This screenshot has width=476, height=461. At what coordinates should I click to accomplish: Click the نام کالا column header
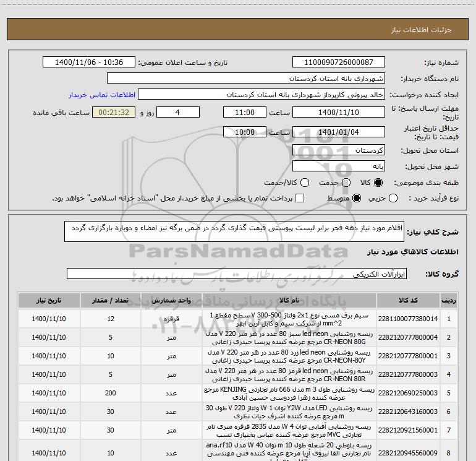(289, 301)
